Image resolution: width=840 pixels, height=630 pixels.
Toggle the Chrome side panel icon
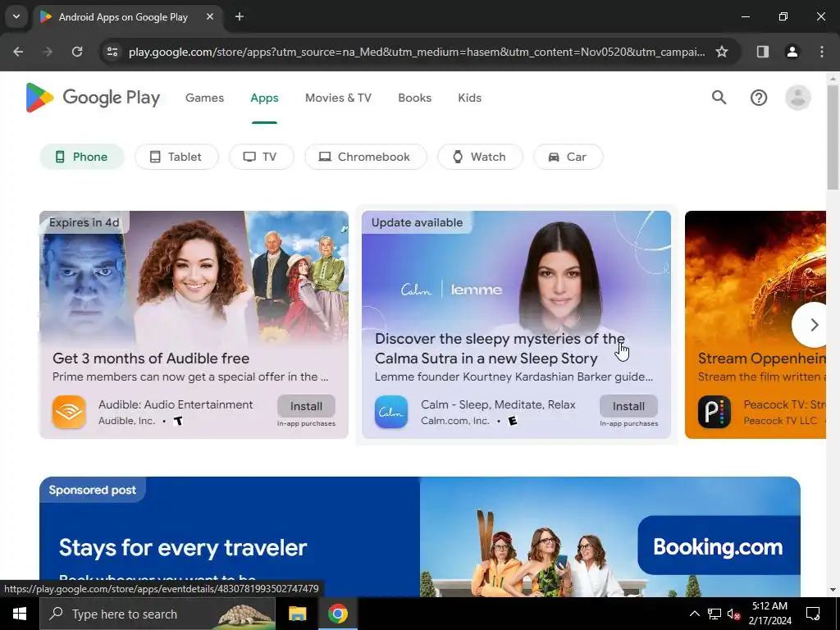pos(762,52)
